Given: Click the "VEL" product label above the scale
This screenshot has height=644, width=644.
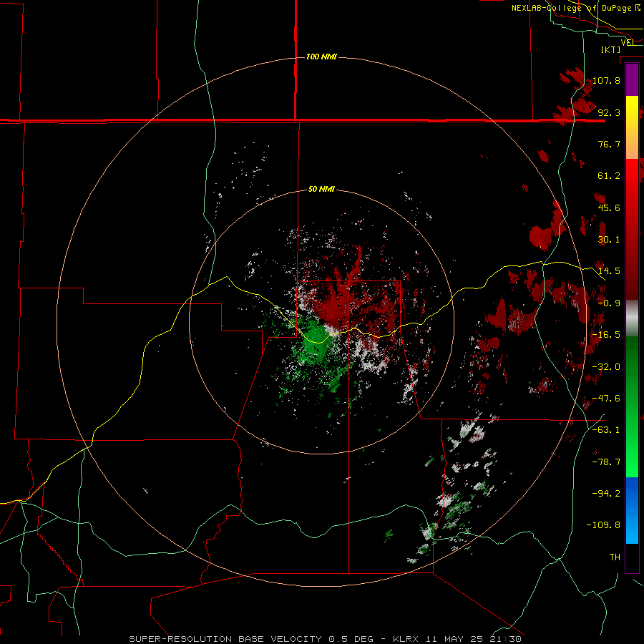Looking at the screenshot, I should (x=628, y=42).
